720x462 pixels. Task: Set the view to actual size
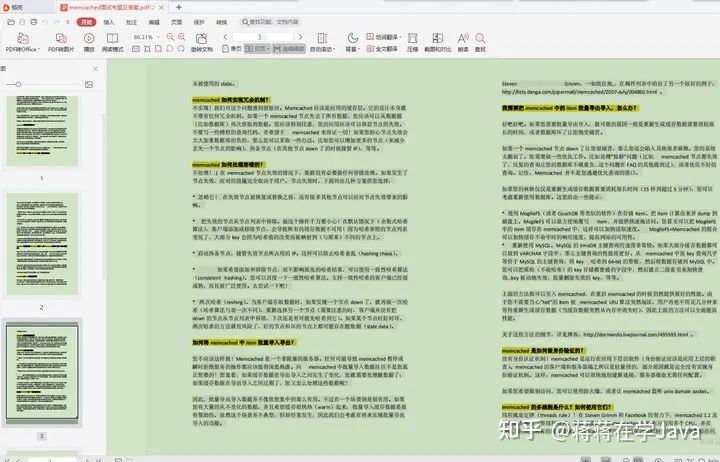tap(136, 49)
